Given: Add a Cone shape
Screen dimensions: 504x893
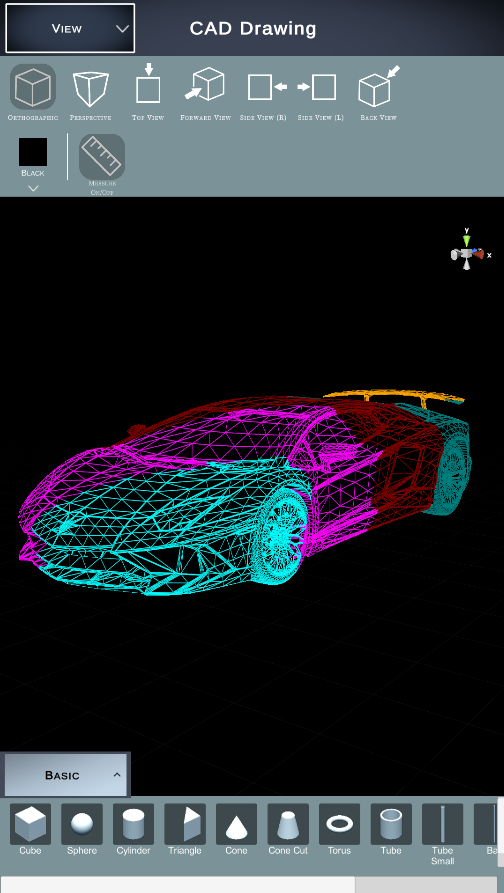Looking at the screenshot, I should click(236, 824).
